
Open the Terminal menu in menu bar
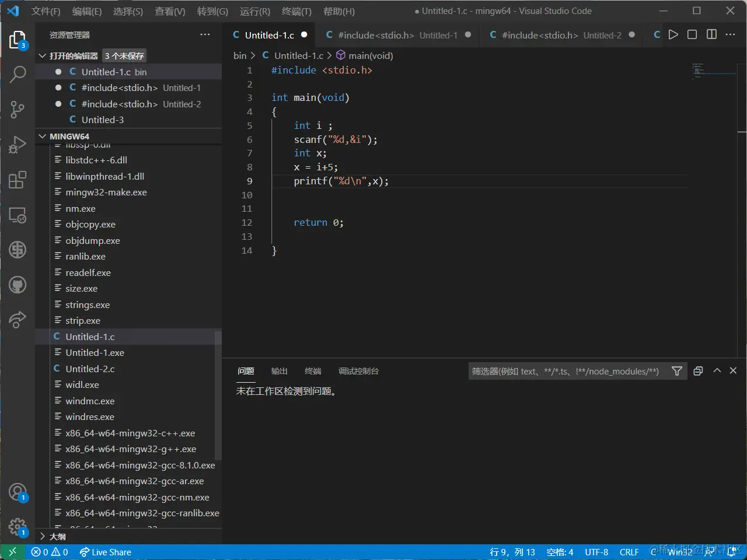(296, 11)
